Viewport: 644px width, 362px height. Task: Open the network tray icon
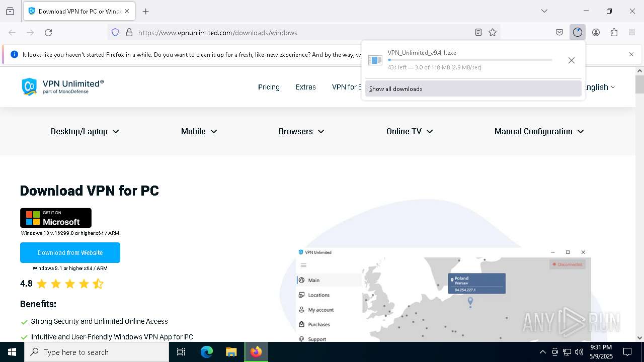pyautogui.click(x=567, y=352)
